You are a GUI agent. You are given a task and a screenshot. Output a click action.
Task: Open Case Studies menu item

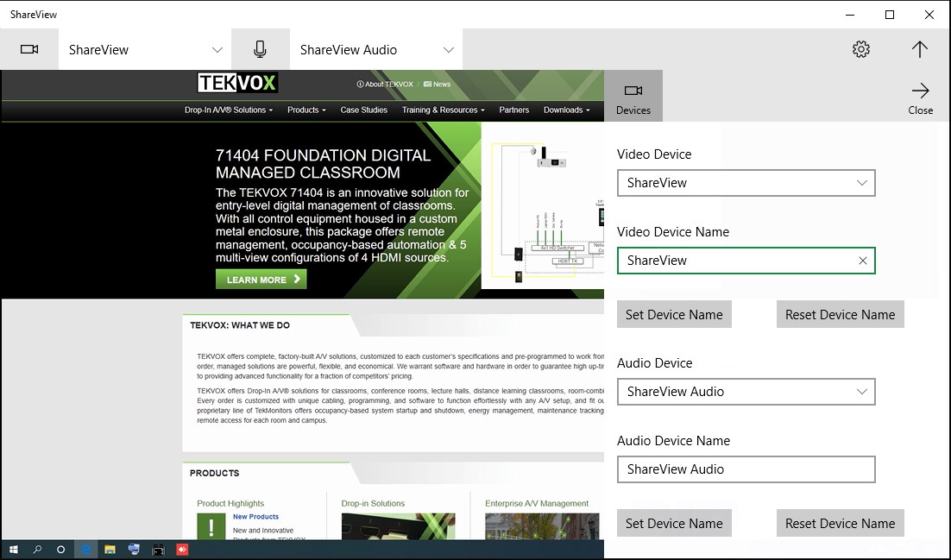pyautogui.click(x=364, y=110)
